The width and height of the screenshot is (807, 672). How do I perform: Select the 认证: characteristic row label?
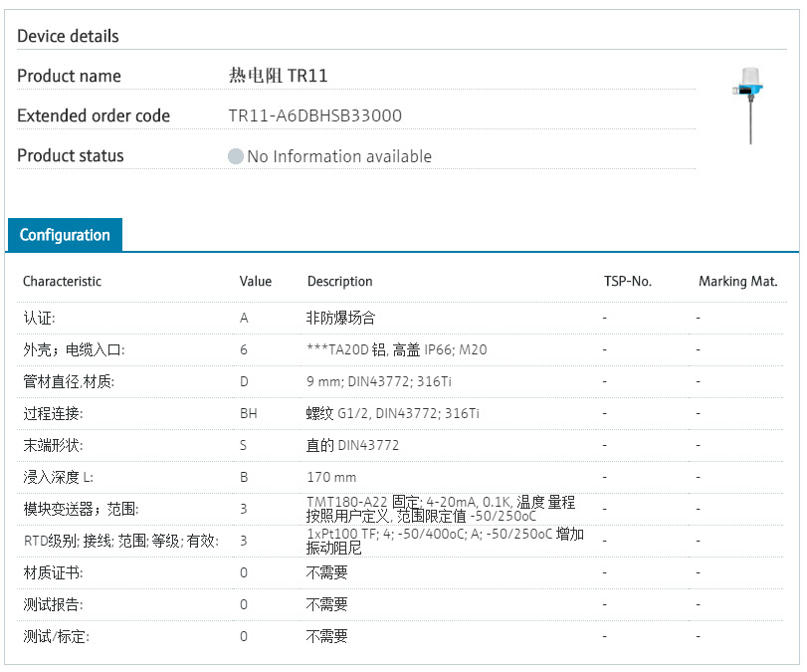coord(39,318)
